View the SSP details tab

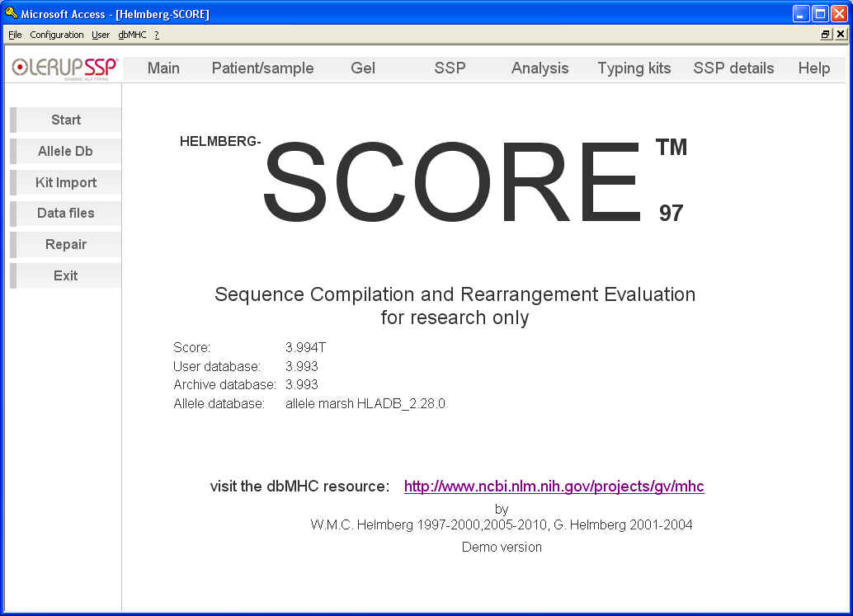point(733,68)
